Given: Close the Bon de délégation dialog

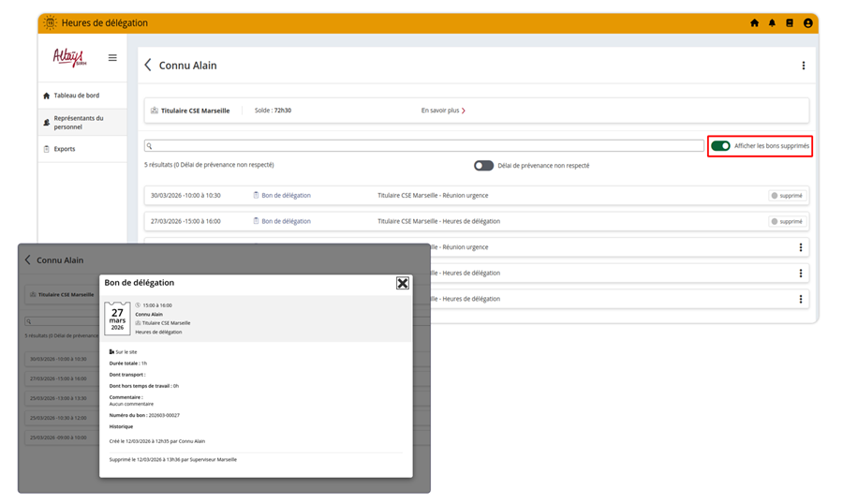Looking at the screenshot, I should pyautogui.click(x=402, y=283).
